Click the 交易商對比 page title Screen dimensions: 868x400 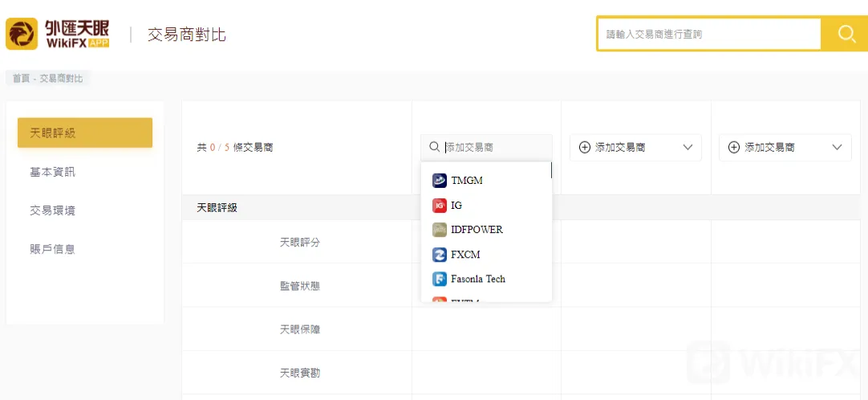coord(187,35)
